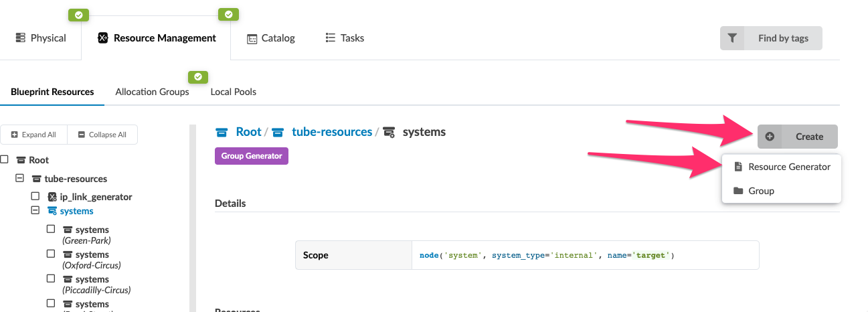Collapse the blue systems tree node
868x312 pixels.
point(35,210)
